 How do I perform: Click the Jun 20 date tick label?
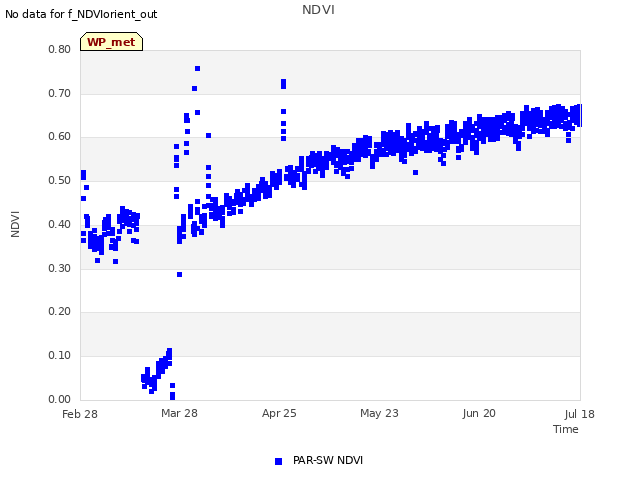point(479,413)
